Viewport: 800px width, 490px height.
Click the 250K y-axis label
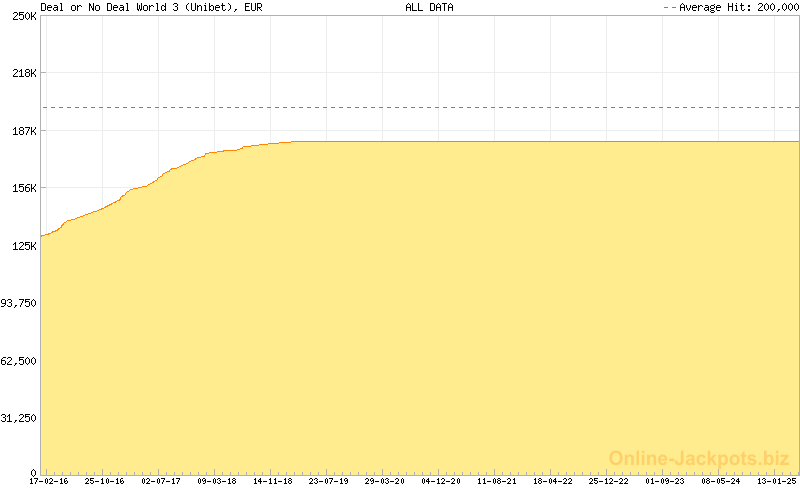tap(24, 16)
